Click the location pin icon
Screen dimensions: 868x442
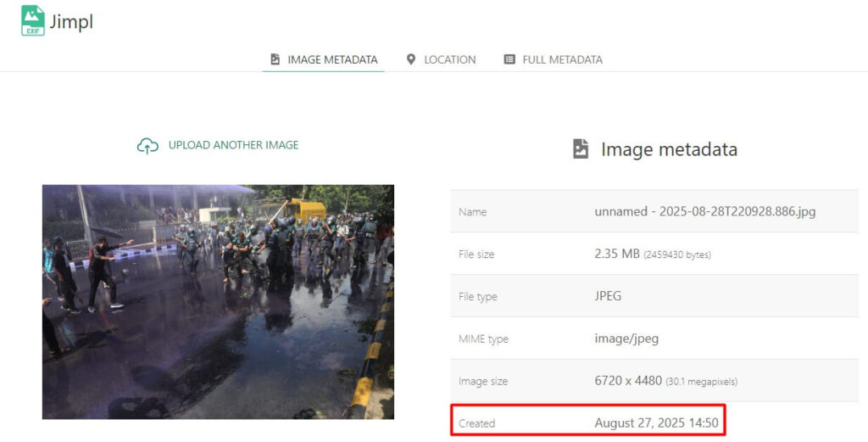pos(411,59)
